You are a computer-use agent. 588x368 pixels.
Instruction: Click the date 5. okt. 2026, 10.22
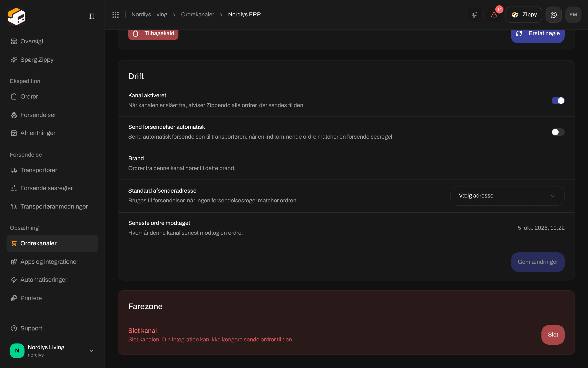(541, 228)
